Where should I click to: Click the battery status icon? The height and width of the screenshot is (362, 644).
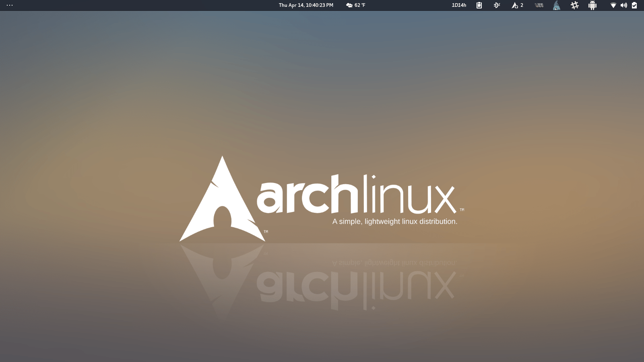pos(634,5)
